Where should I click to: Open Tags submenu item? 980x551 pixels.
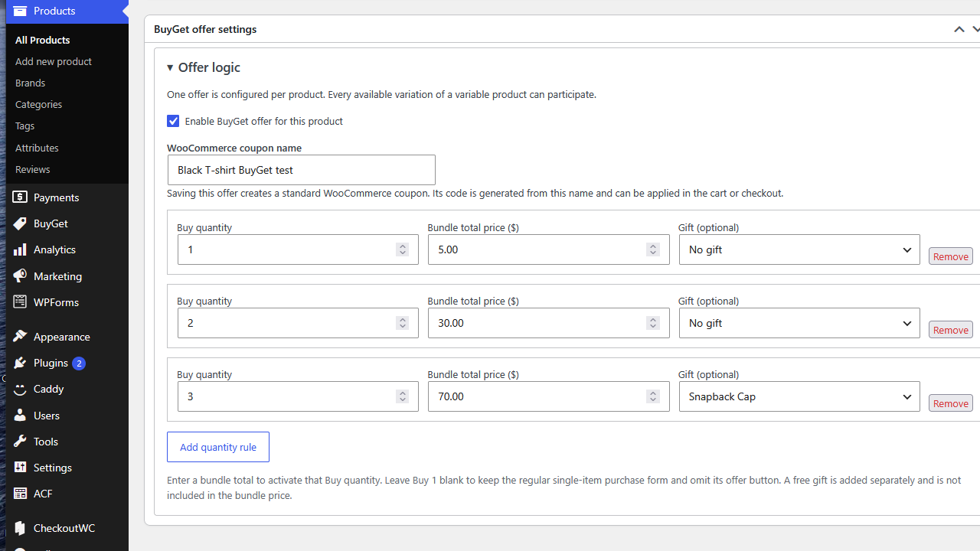(x=24, y=126)
